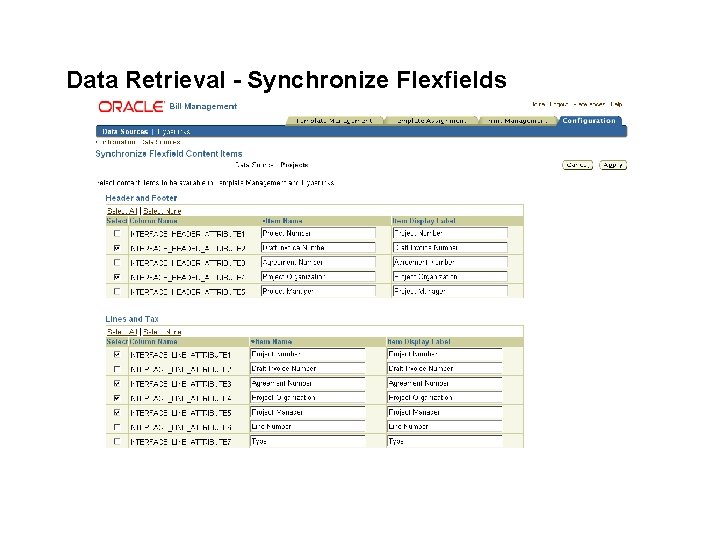Uncheck INTERFACE_LINE_ATTRIBUTE1 checkbox in Lines and Tax
The height and width of the screenshot is (540, 720).
117,354
